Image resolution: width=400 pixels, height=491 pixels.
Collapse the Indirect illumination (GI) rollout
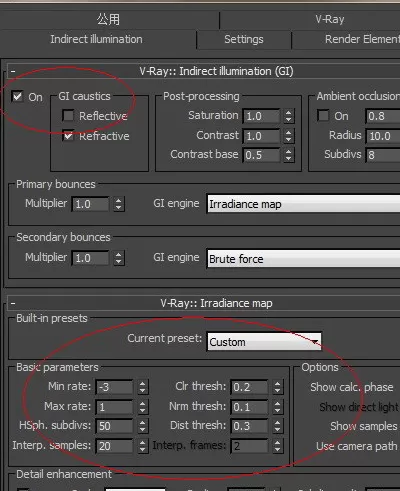pos(13,71)
